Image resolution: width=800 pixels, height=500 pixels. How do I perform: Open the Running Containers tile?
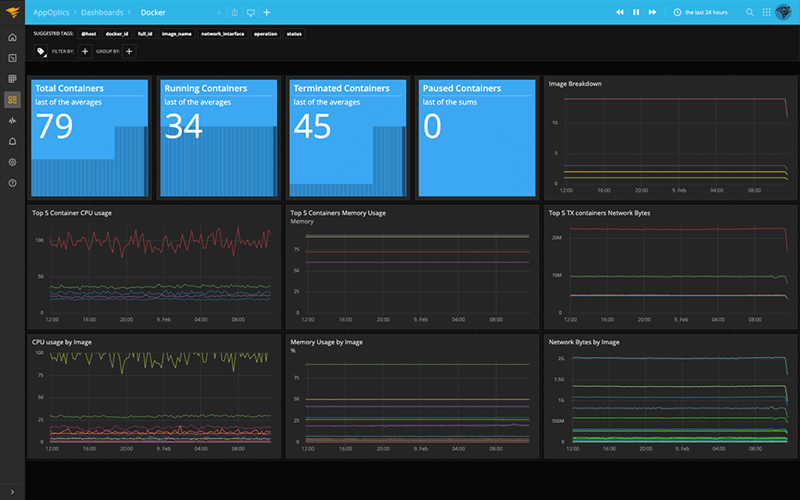click(218, 138)
